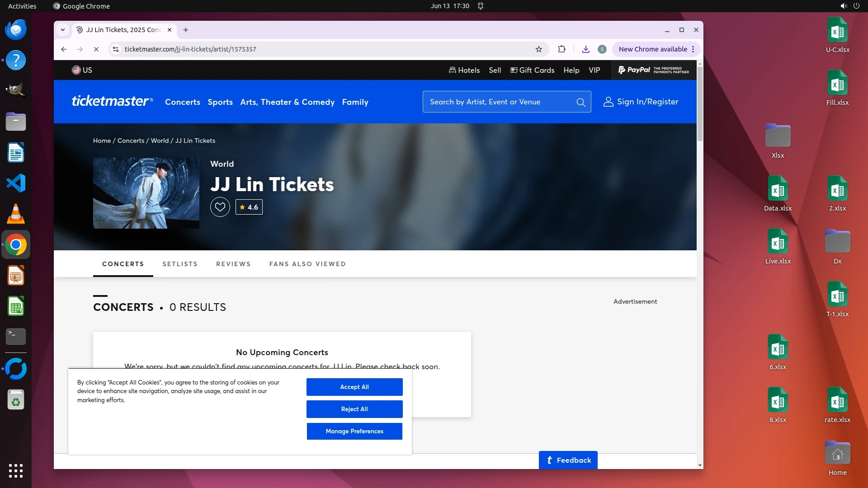The image size is (868, 488).
Task: Click the page vertical scrollbar
Action: click(x=700, y=104)
